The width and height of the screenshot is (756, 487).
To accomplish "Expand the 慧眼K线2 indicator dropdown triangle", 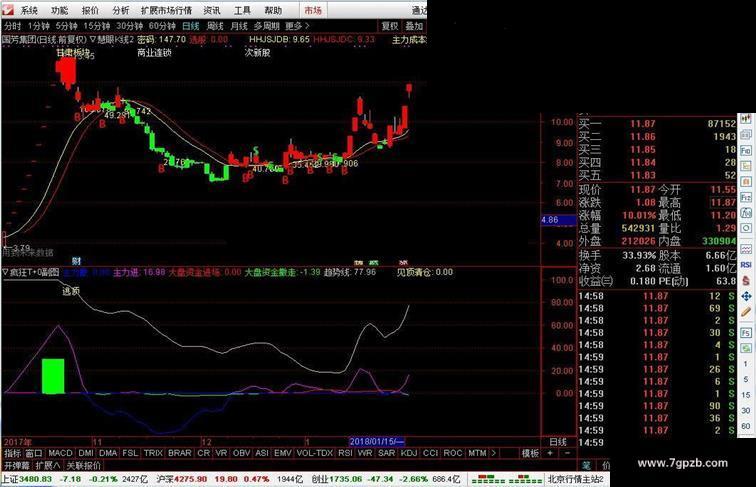I will pyautogui.click(x=93, y=40).
